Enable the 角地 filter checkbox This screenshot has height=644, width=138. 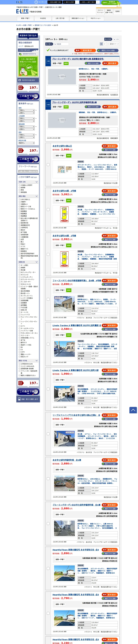pos(20,190)
